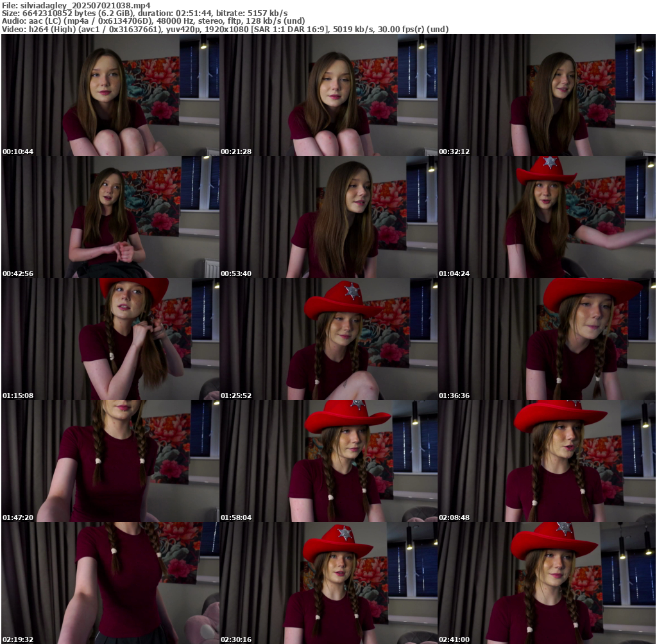
Task: Click the frame labeled 00:53:40
Action: tap(328, 217)
